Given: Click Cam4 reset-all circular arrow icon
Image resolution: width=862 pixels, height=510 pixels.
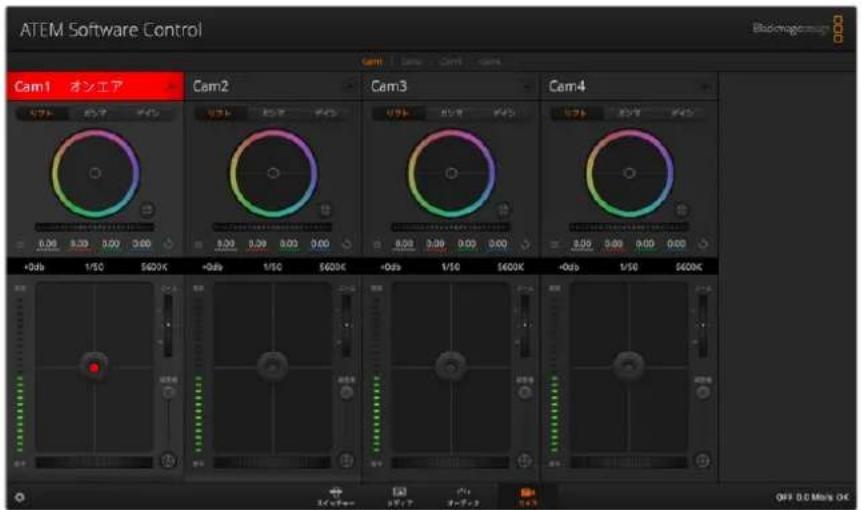Looking at the screenshot, I should [703, 243].
